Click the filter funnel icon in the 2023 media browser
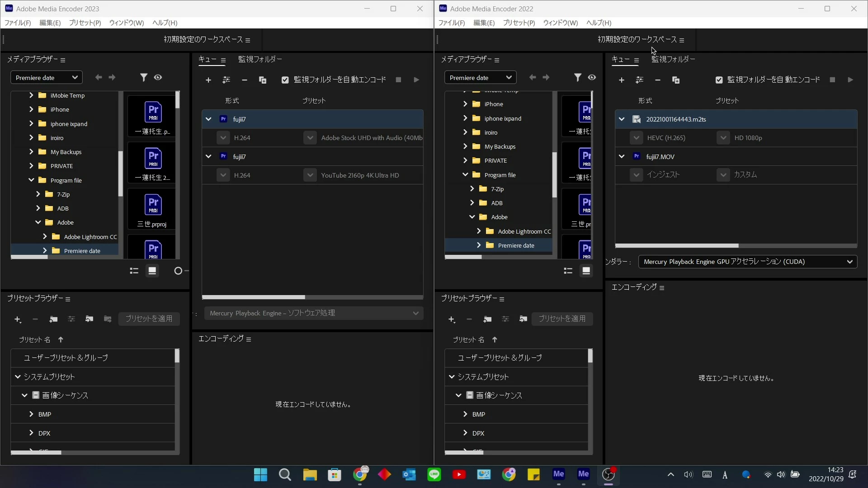This screenshot has width=868, height=488. click(143, 77)
